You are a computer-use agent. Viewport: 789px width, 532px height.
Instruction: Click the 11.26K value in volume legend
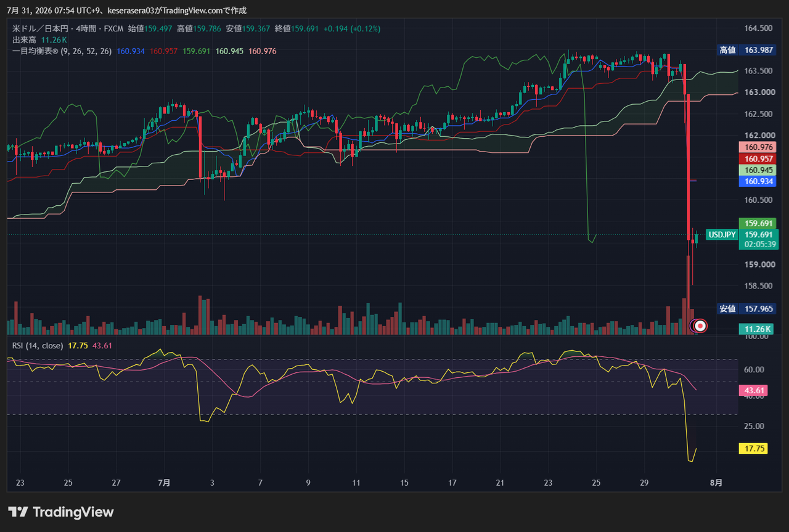coord(54,39)
